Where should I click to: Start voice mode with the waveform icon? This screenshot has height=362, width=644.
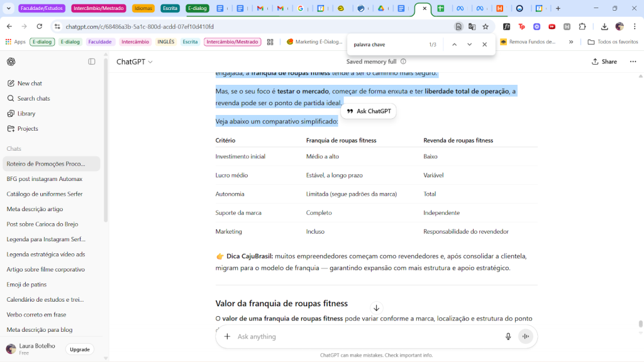click(525, 337)
